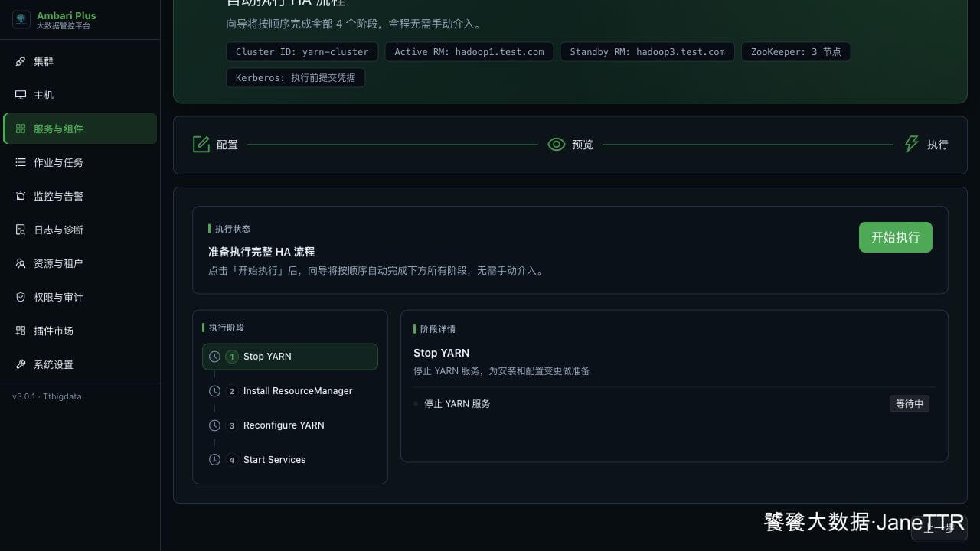Screen dimensions: 980x551
Task: Open 权限与审计 section
Action: tap(80, 297)
